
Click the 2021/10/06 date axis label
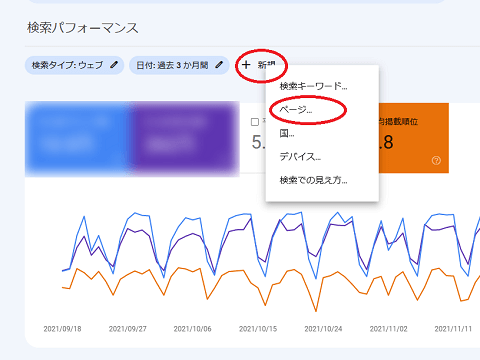(193, 329)
